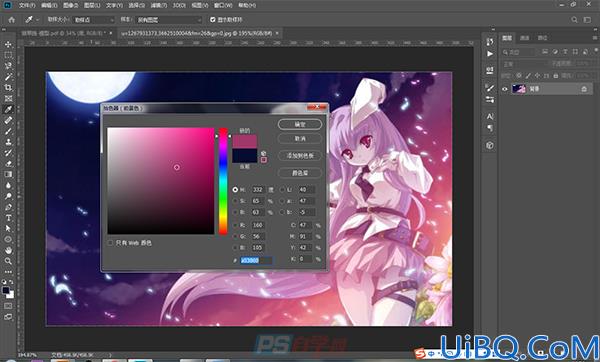
Task: Open the Paragraph panel icon
Action: (x=490, y=128)
